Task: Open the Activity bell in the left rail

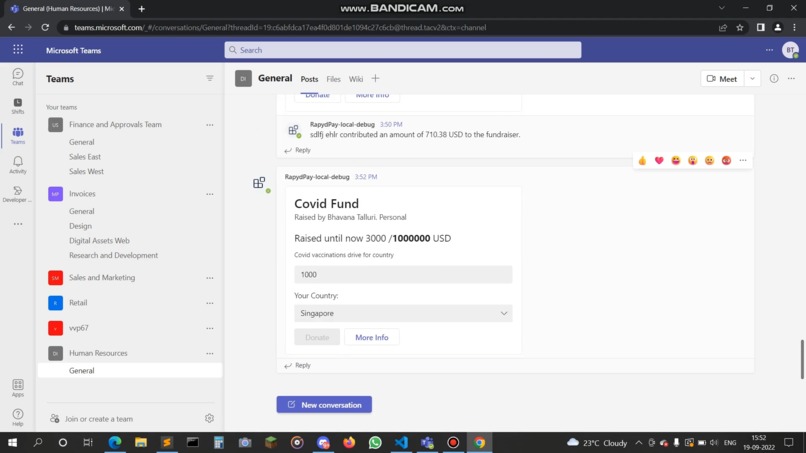Action: pos(17,165)
